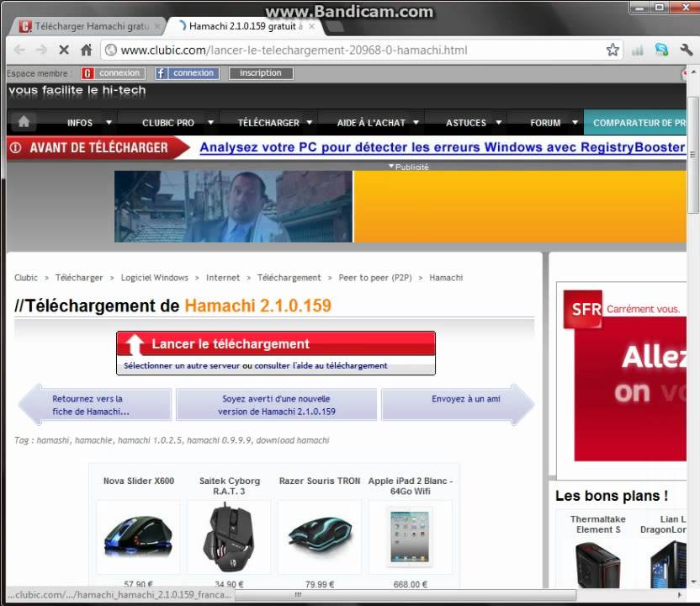Click the Peer to peer (P2P) breadcrumb
700x606 pixels.
pos(375,278)
